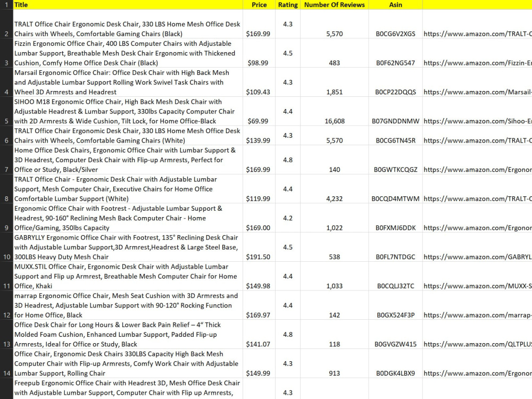Image resolution: width=532 pixels, height=399 pixels.
Task: Select the Rating column header cell
Action: pos(288,5)
